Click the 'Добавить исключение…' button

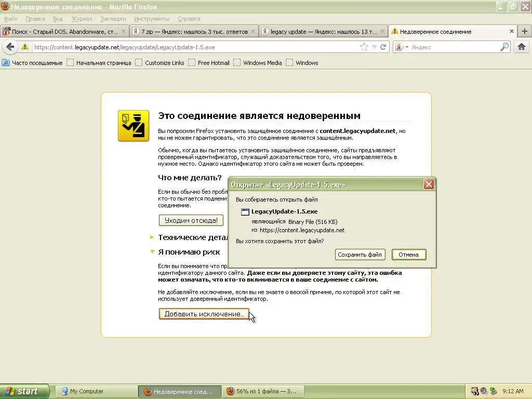click(204, 314)
